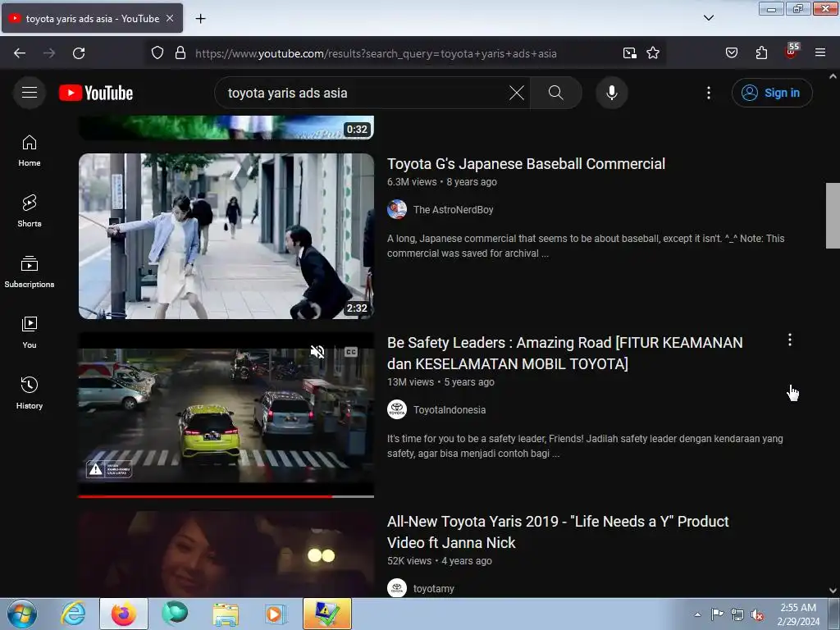The height and width of the screenshot is (630, 840).
Task: Open a new browser tab
Action: [200, 19]
